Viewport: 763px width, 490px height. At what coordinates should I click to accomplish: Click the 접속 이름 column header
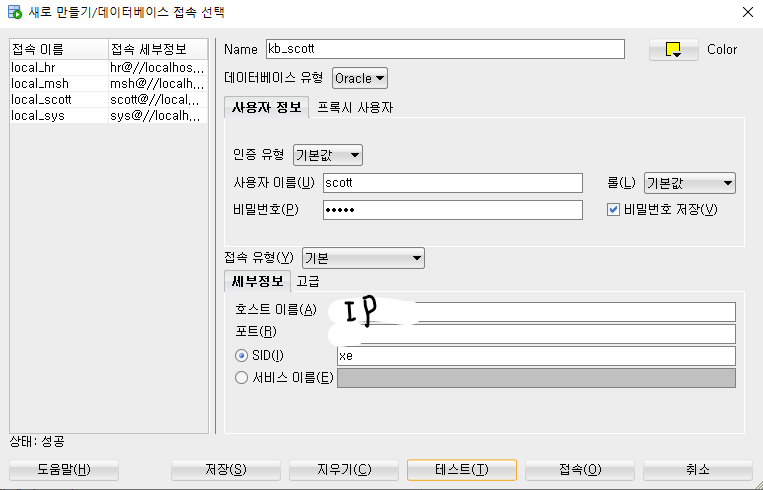[x=59, y=50]
